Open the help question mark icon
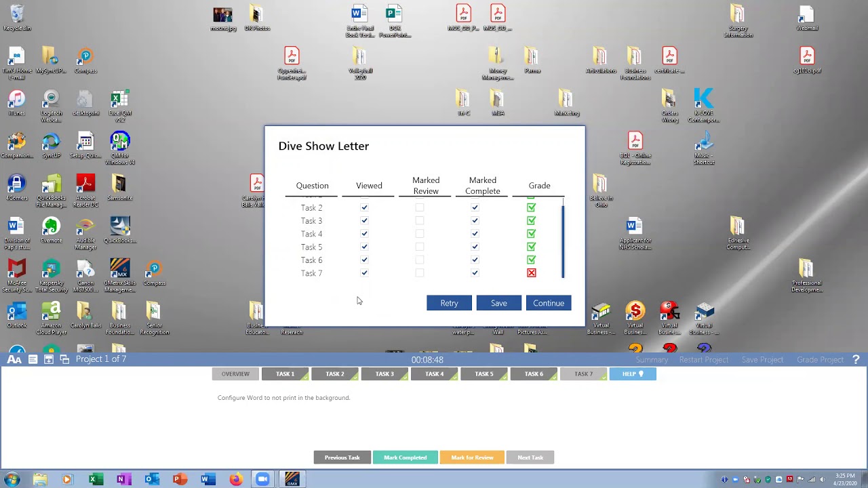868x488 pixels. tap(856, 359)
